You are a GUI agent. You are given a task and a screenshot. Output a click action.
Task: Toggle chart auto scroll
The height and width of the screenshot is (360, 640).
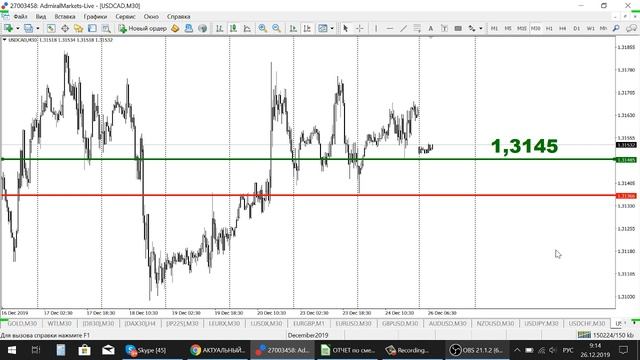click(x=293, y=28)
